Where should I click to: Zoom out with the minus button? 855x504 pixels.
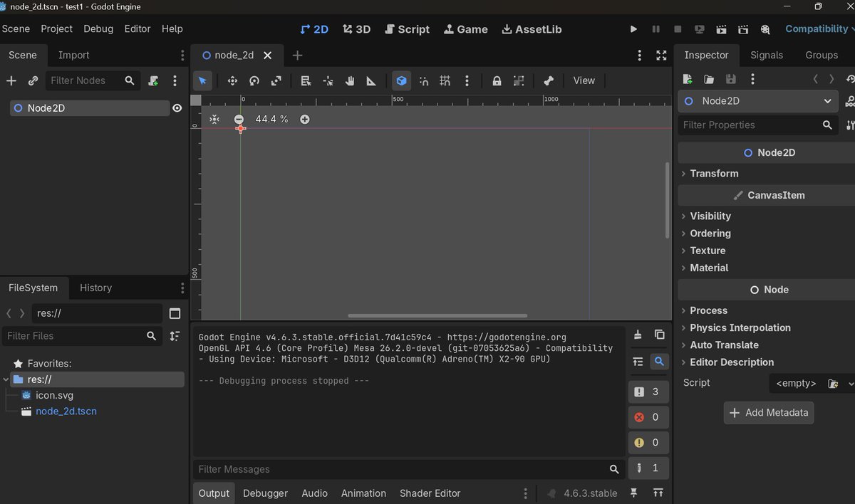coord(239,120)
